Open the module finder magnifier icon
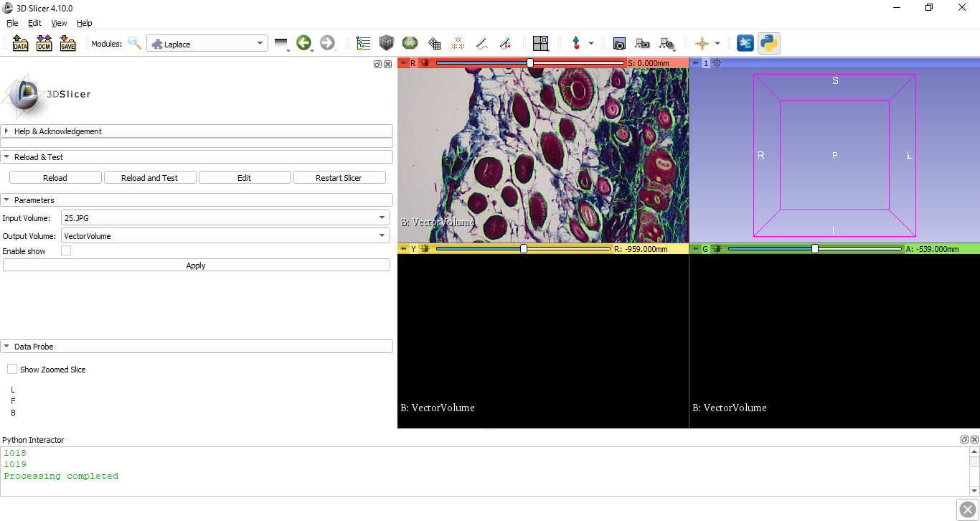The height and width of the screenshot is (521, 980). click(x=135, y=44)
